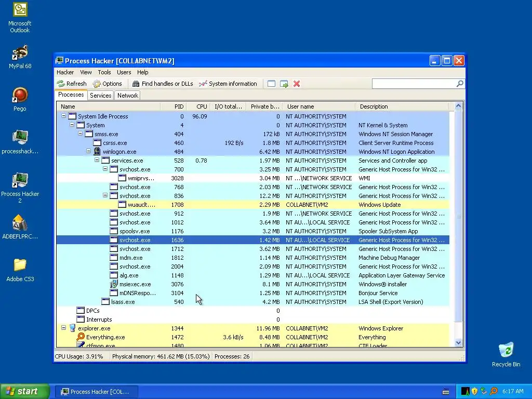The height and width of the screenshot is (399, 532).
Task: Sort by the Private bytes column header
Action: point(264,107)
